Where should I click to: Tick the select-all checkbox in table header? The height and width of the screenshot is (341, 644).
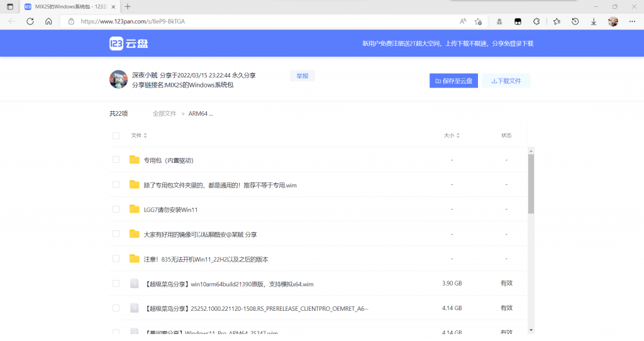point(116,135)
